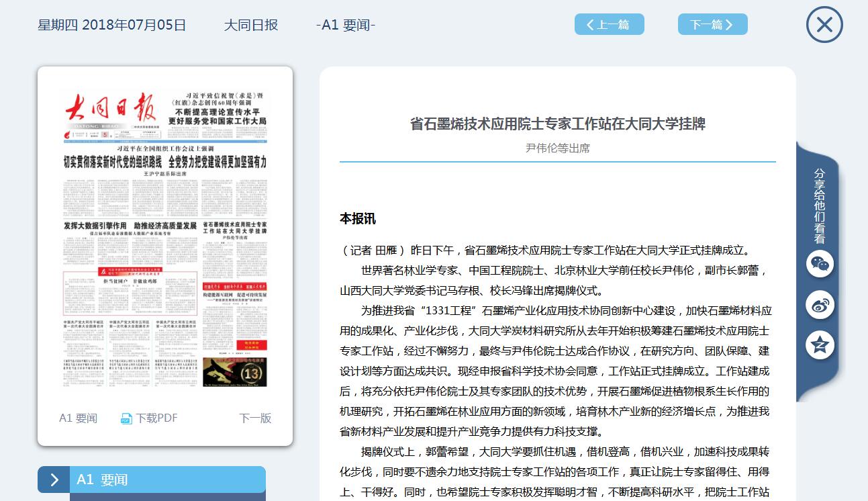Go to the previous article 上一篇

609,25
